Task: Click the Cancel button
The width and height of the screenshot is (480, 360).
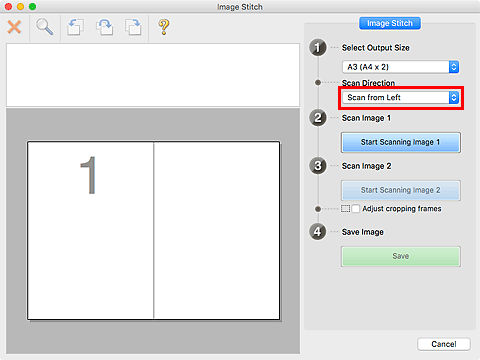Action: [x=444, y=344]
